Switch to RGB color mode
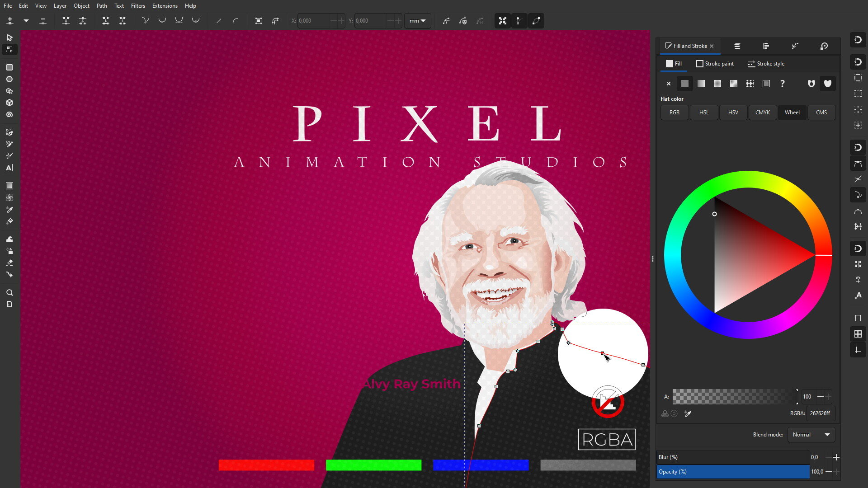The image size is (868, 488). click(675, 113)
